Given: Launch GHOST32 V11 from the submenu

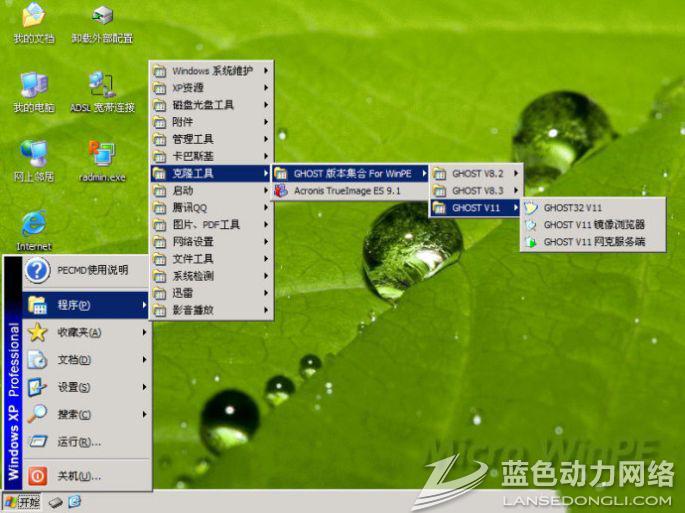Looking at the screenshot, I should click(573, 208).
